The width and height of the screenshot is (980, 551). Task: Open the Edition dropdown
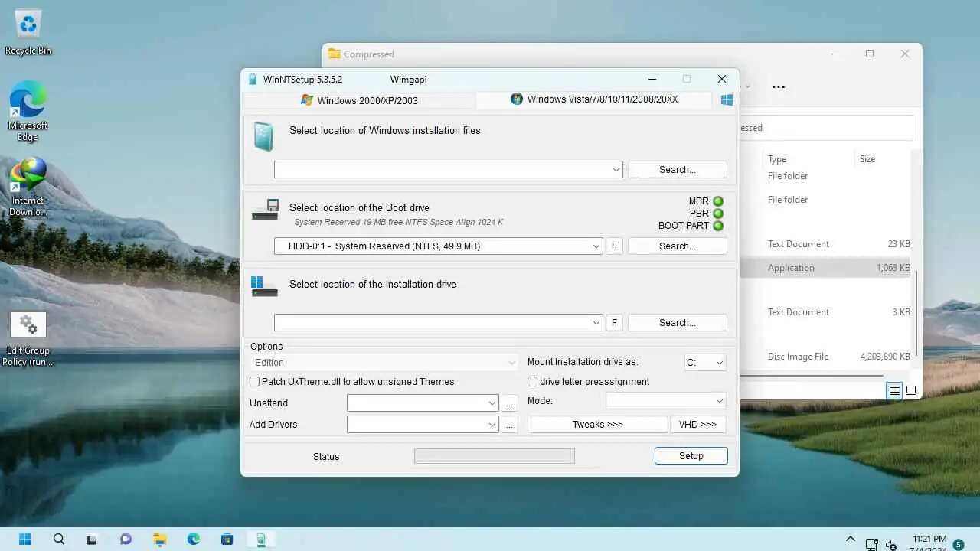pos(384,363)
